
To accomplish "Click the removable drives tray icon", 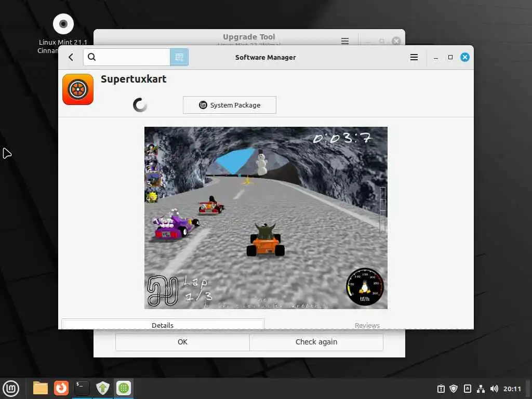I will pyautogui.click(x=467, y=389).
